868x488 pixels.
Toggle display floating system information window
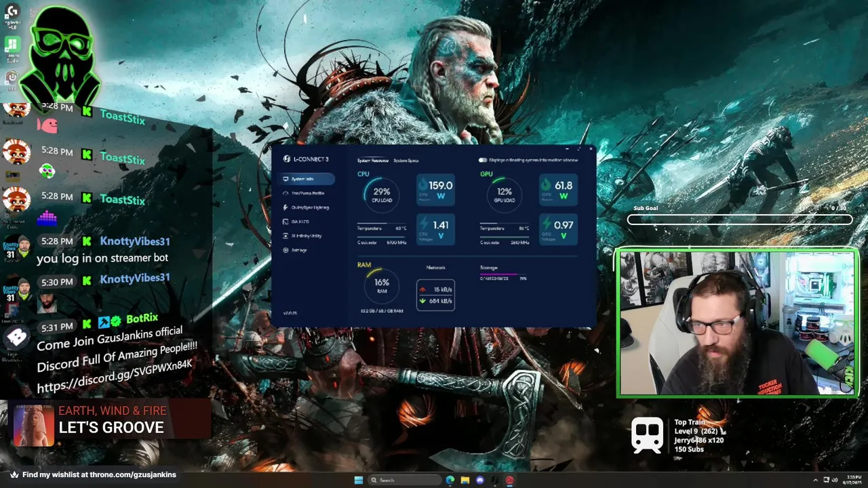coord(482,160)
